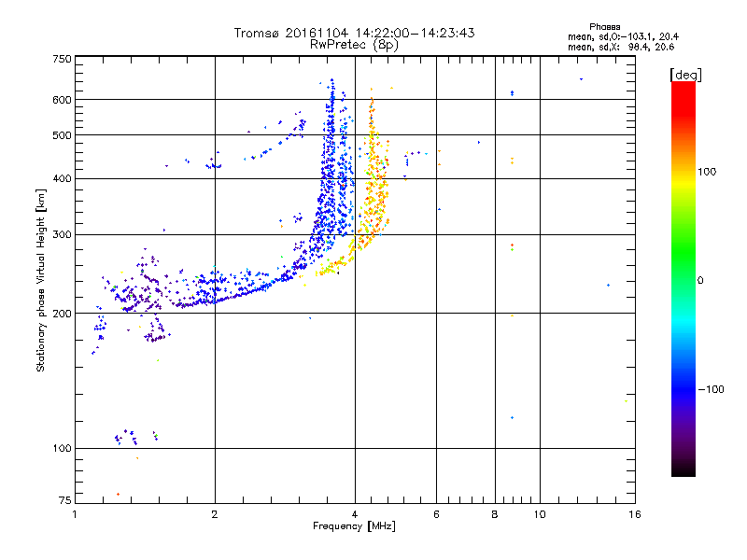Click the y-axis tick label "200"
The height and width of the screenshot is (560, 747).
[x=62, y=314]
